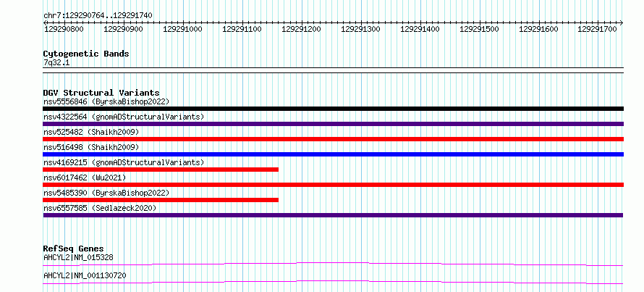Click the Cytogenetic Bands track title
The height and width of the screenshot is (292, 644).
coord(86,54)
